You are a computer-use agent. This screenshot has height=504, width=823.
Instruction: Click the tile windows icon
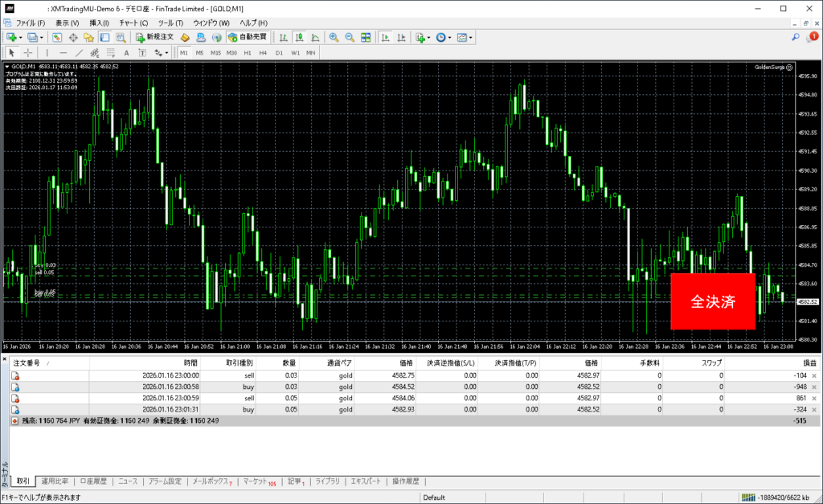[x=366, y=37]
